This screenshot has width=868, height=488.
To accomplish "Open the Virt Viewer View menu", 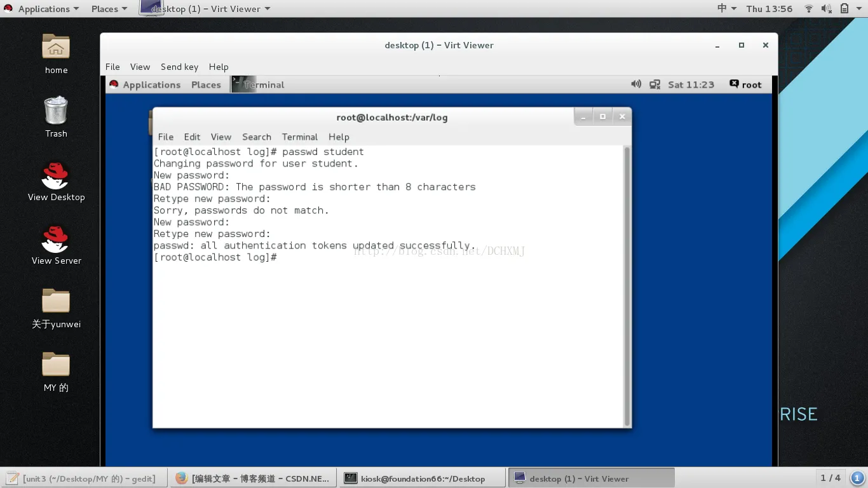I will click(x=140, y=67).
